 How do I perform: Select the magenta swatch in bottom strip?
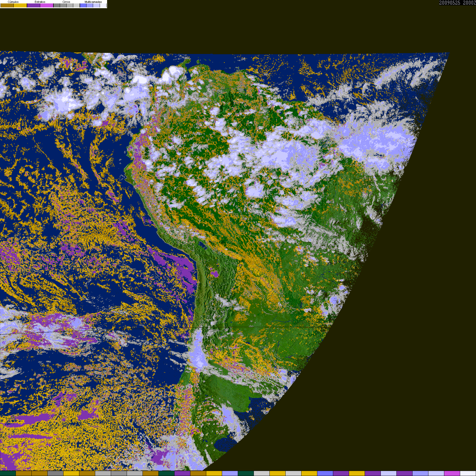452,473
